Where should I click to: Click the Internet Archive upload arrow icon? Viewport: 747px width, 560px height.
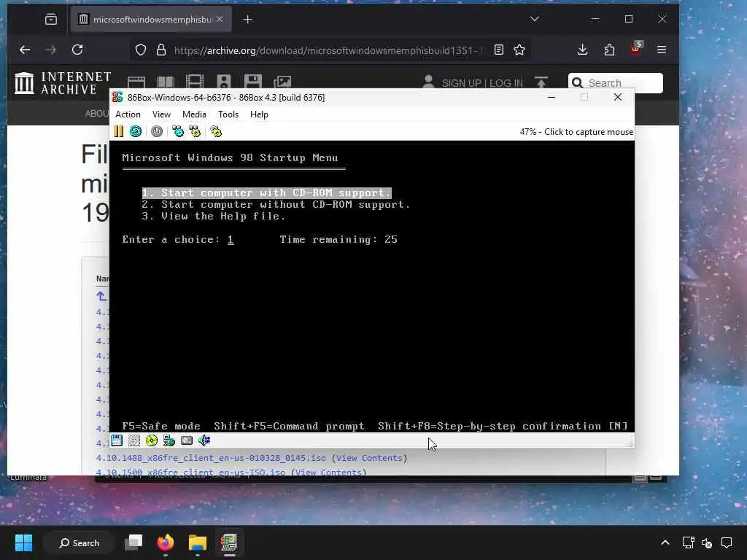[x=541, y=82]
